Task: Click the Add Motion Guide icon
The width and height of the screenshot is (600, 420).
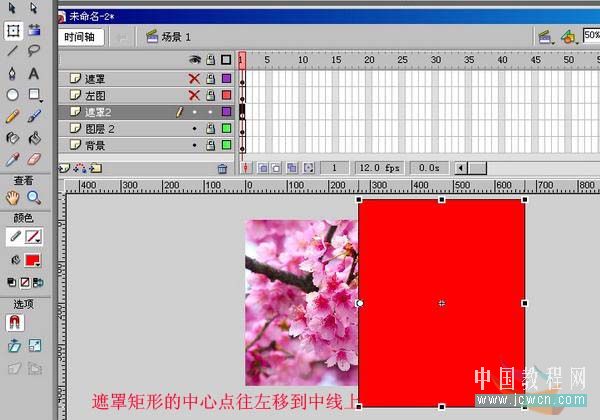Action: [80, 168]
